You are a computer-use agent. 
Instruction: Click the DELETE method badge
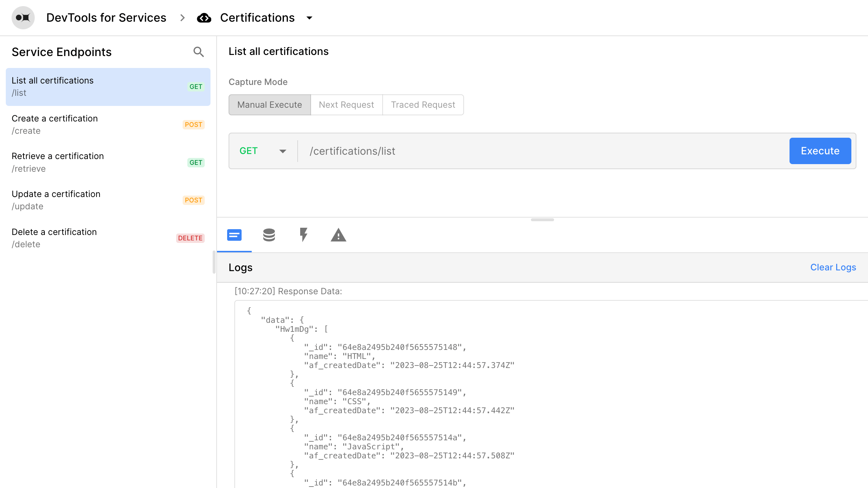point(190,238)
